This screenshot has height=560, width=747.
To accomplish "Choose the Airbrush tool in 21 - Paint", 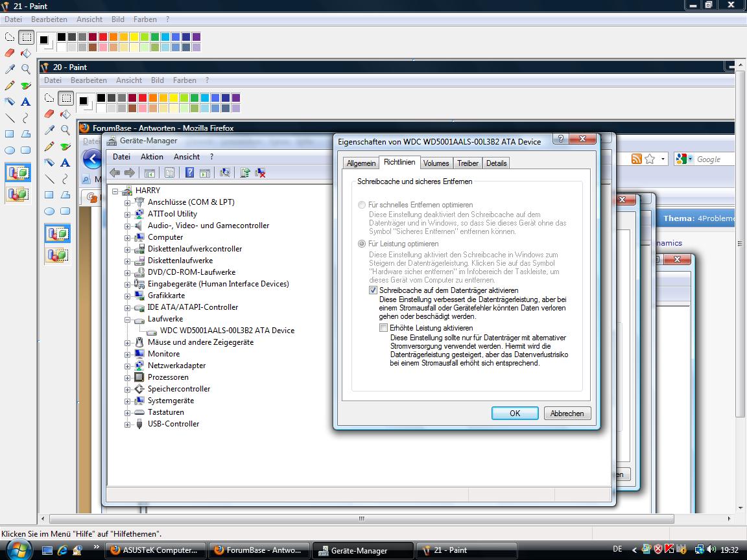I will pyautogui.click(x=10, y=101).
